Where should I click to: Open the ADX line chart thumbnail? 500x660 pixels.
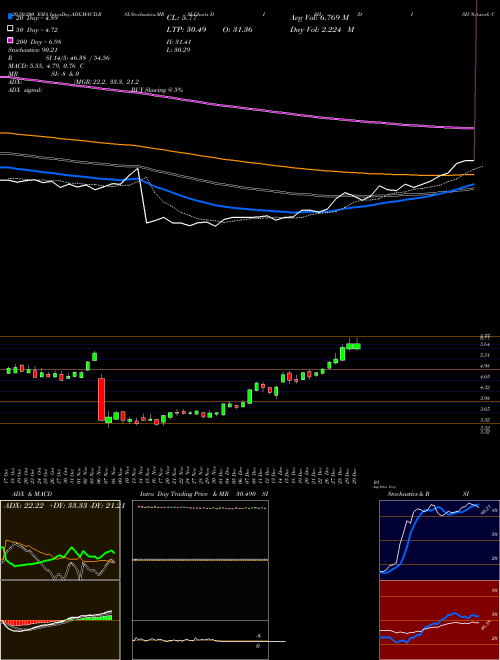pos(60,540)
